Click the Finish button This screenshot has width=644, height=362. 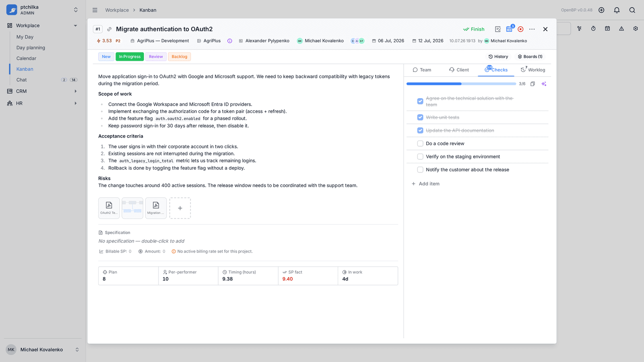coord(474,29)
